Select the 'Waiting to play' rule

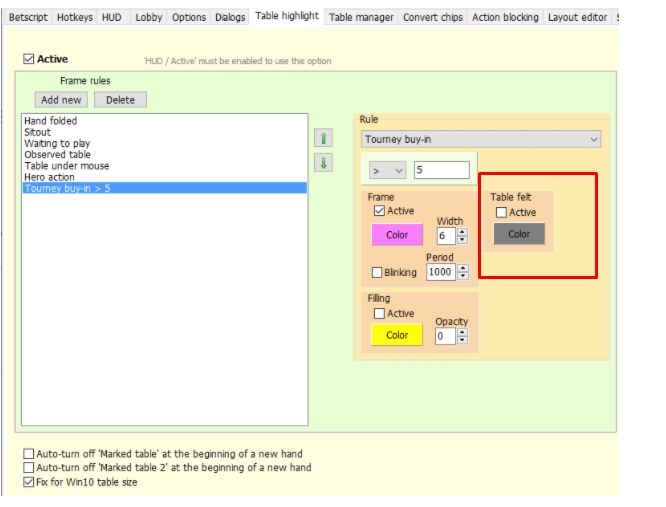(x=165, y=144)
